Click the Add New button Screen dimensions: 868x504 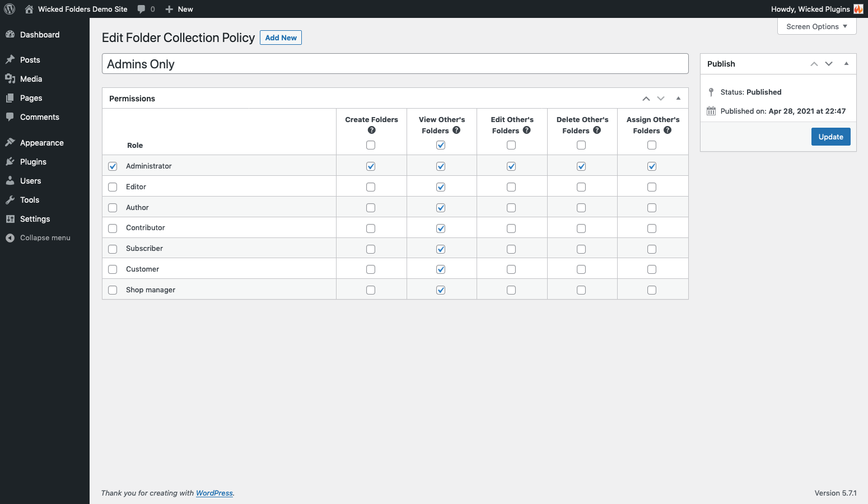tap(281, 38)
